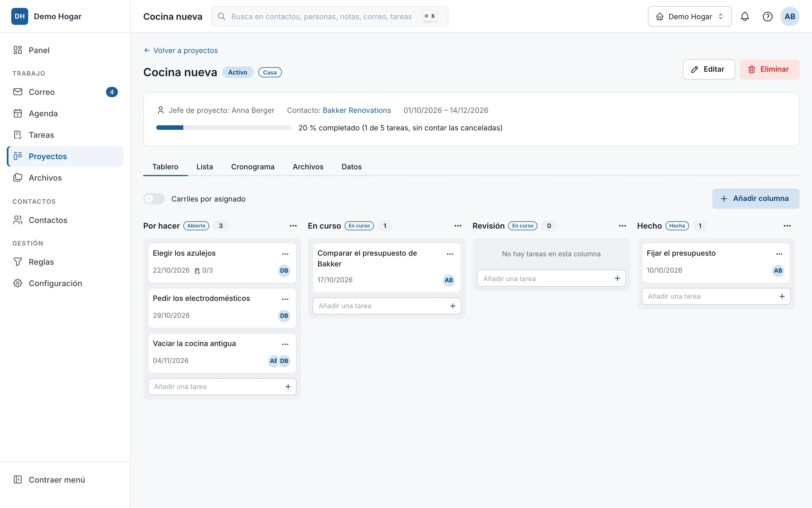Open options for Elegir los azulejos card

[x=285, y=254]
